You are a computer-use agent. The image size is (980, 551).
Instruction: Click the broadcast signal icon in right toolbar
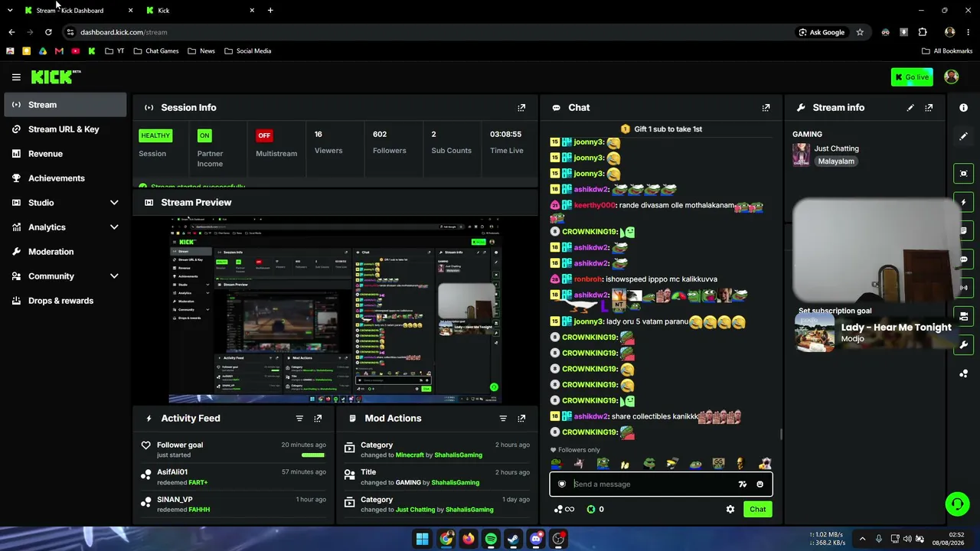pyautogui.click(x=963, y=288)
